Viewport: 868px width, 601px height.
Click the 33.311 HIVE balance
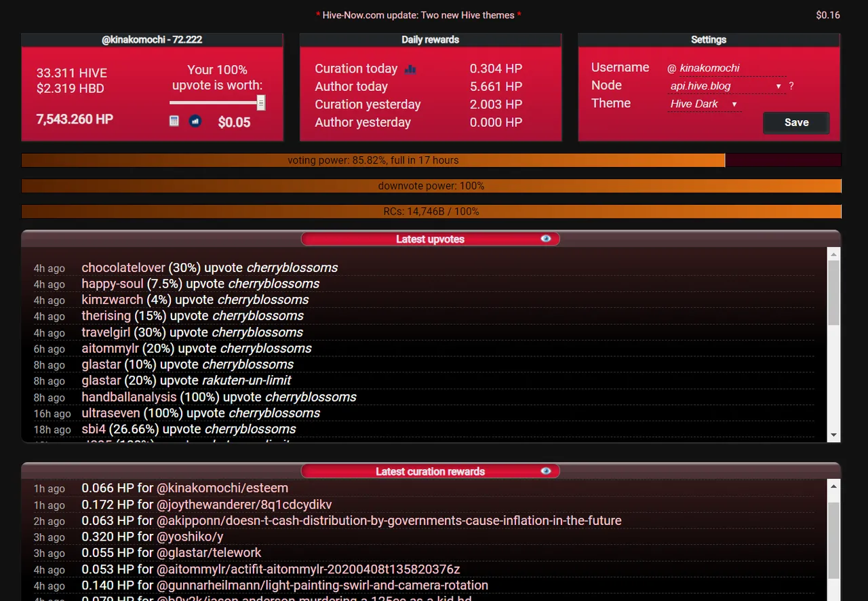72,73
